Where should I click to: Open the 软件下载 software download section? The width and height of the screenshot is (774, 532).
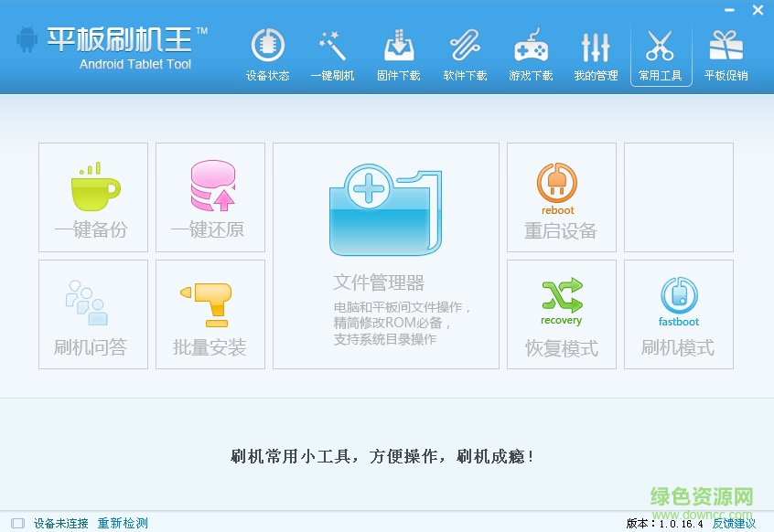point(464,52)
